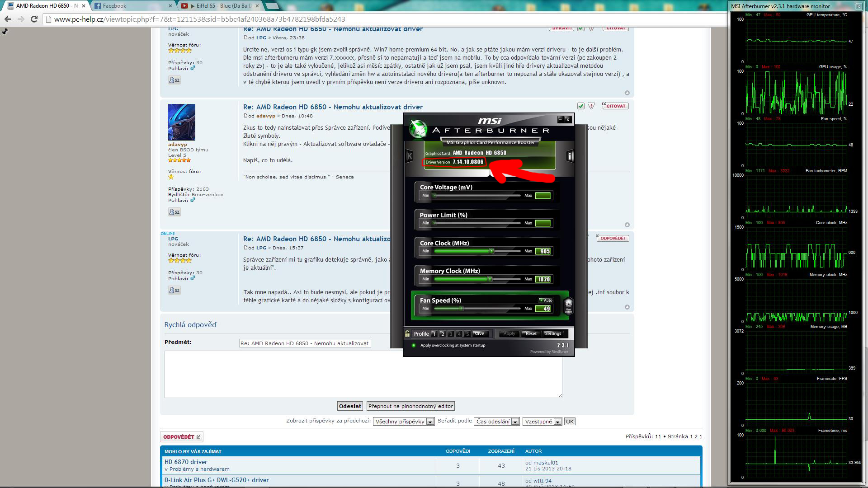The height and width of the screenshot is (488, 868).
Task: Open the Vzestupně order dropdown
Action: click(x=542, y=422)
